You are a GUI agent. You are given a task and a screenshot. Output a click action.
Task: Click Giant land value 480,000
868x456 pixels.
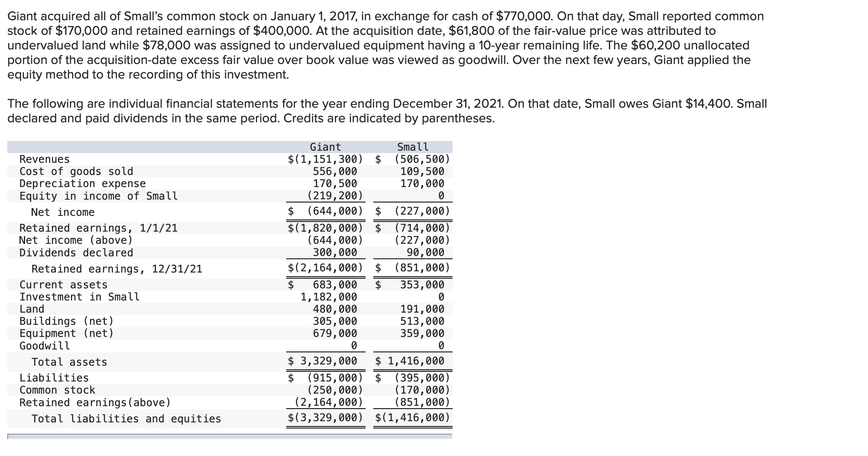(335, 309)
